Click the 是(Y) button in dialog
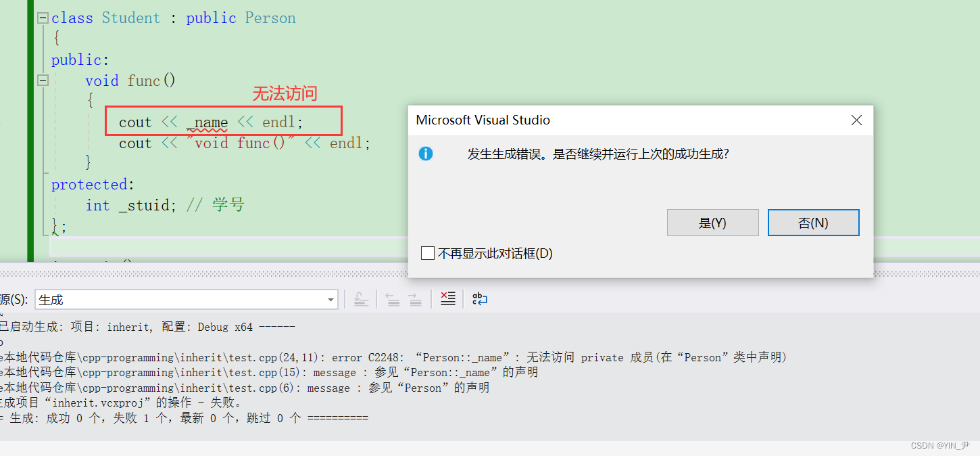 (712, 223)
